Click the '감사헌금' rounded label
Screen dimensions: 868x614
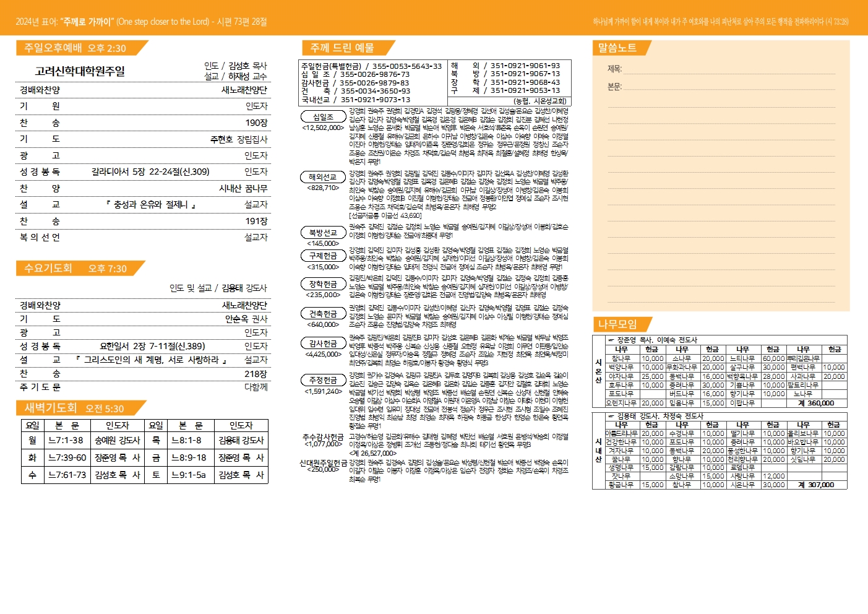click(323, 344)
